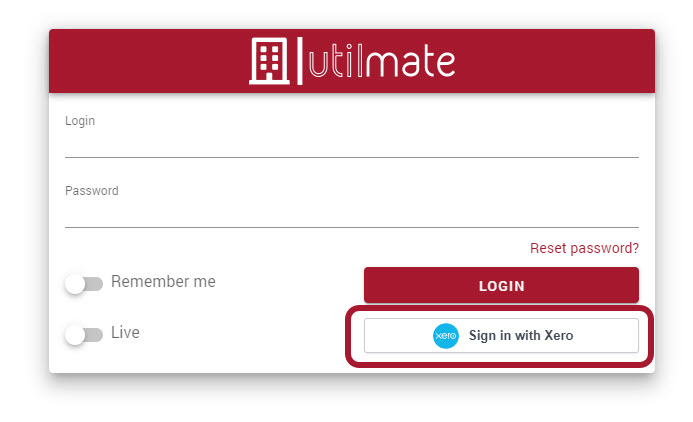Enable the Remember me toggle
The width and height of the screenshot is (693, 422).
pyautogui.click(x=83, y=284)
